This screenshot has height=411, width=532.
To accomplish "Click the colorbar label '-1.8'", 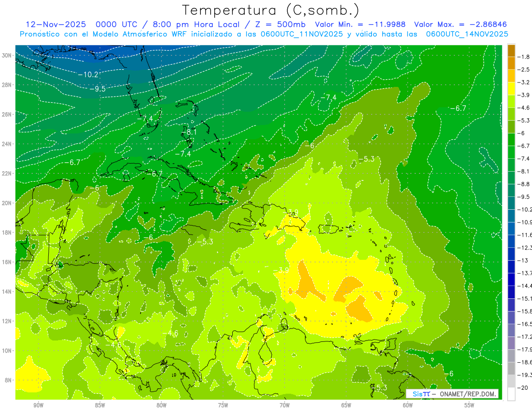I will (x=524, y=57).
